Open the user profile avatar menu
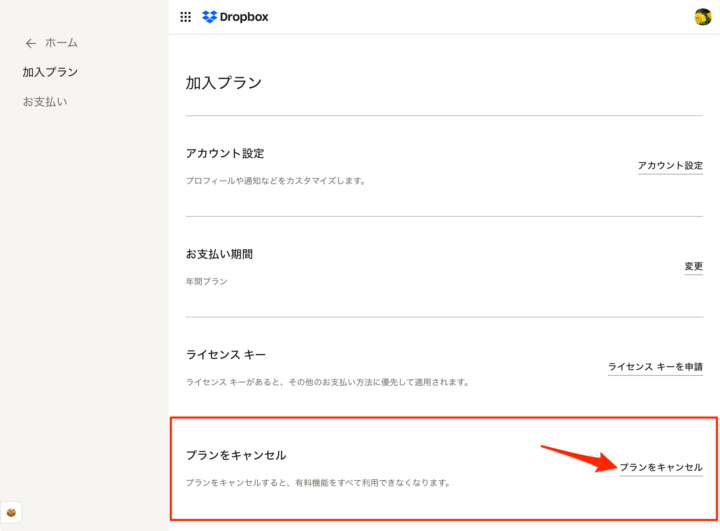This screenshot has width=720, height=531. (702, 17)
